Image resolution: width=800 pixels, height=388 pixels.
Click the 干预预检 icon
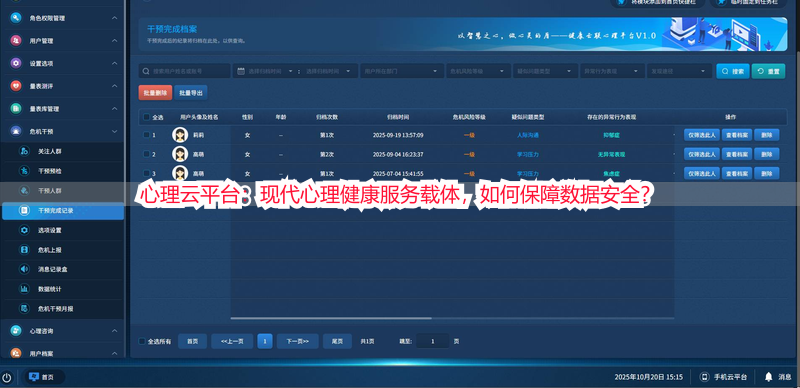[x=24, y=171]
